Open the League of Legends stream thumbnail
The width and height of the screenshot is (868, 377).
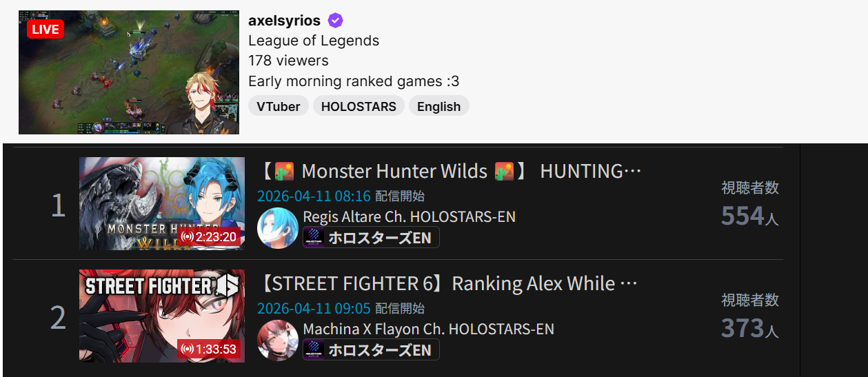coord(129,72)
